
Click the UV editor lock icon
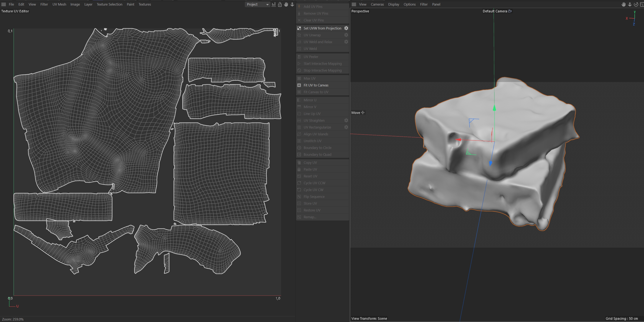pos(280,5)
